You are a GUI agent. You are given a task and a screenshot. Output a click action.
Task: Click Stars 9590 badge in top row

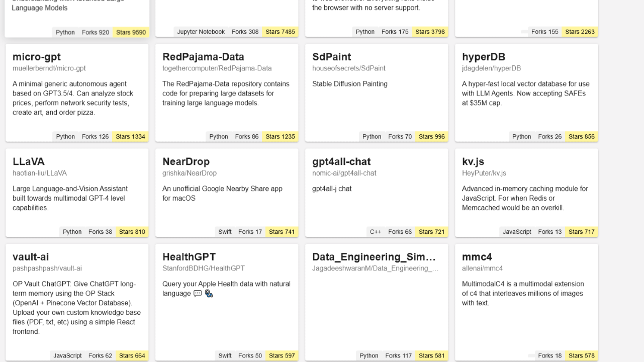[x=131, y=32]
